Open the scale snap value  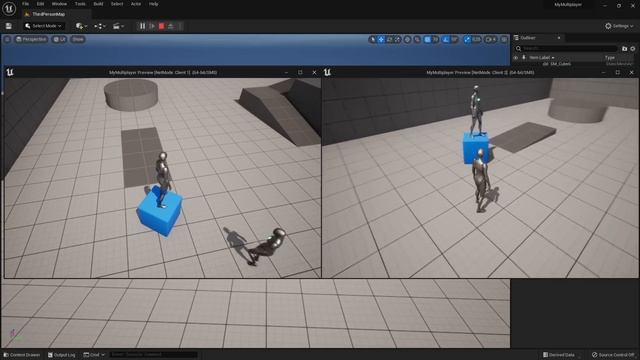point(476,40)
